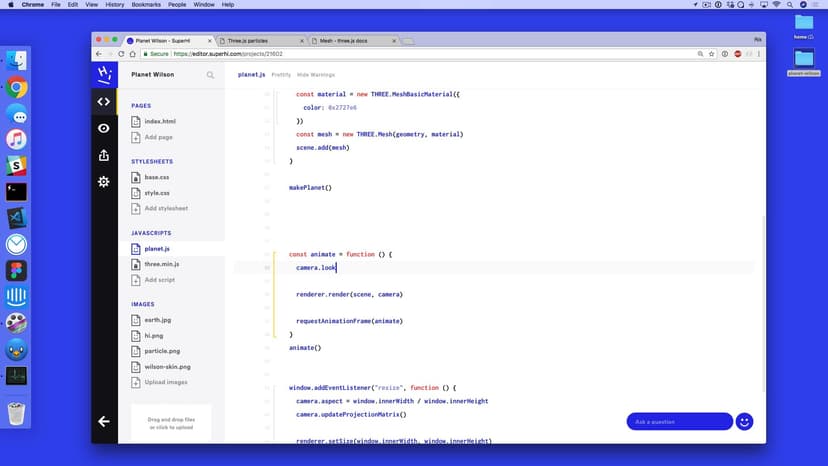Open the code editor view icon in sidebar
Image resolution: width=828 pixels, height=466 pixels.
pos(104,101)
